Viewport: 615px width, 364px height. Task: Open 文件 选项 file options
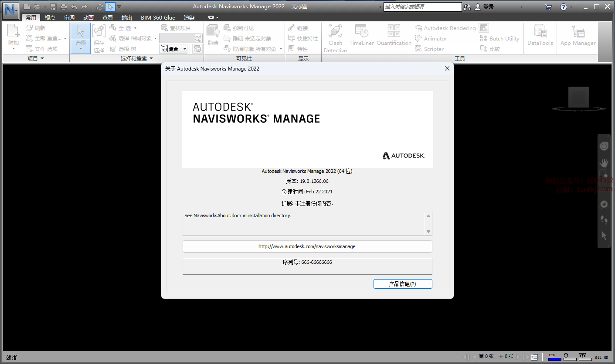42,49
